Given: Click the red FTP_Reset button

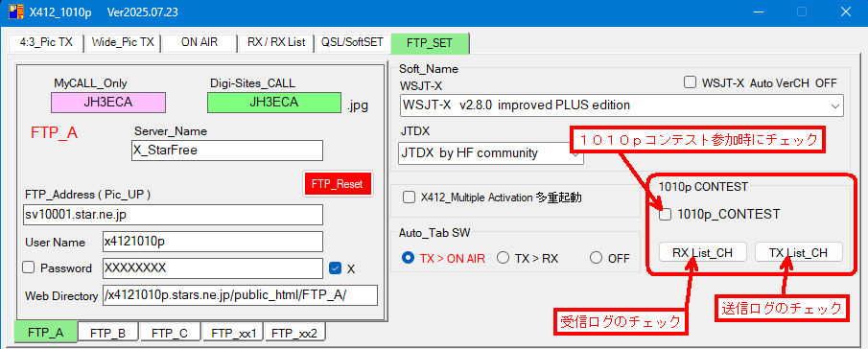Looking at the screenshot, I should click(338, 184).
